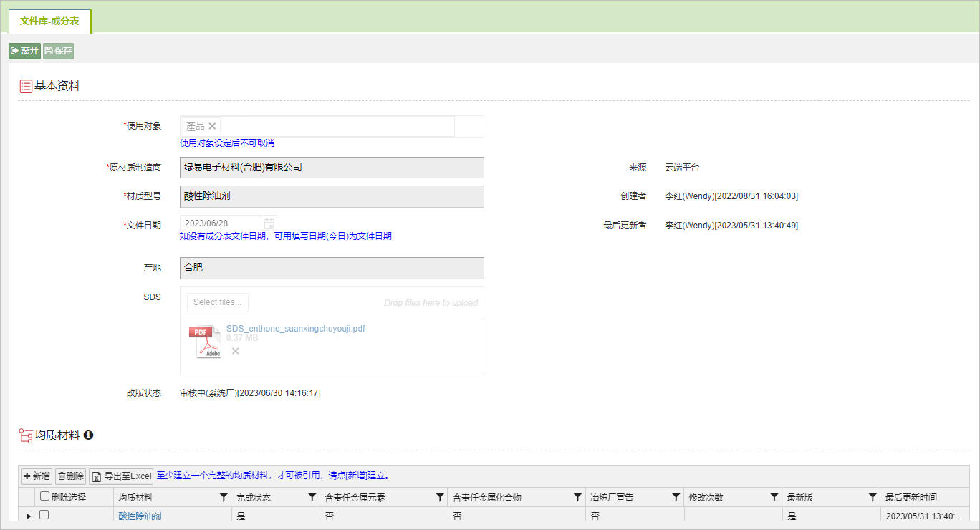Expand the 酸性除油剂 row arrow
This screenshot has height=530, width=980.
28,516
